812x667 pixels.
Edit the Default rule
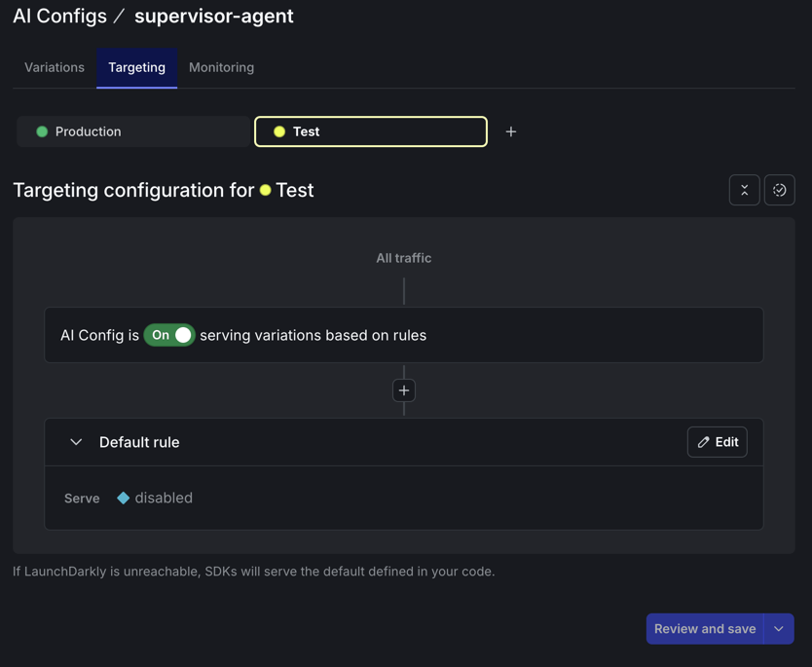[x=717, y=441]
